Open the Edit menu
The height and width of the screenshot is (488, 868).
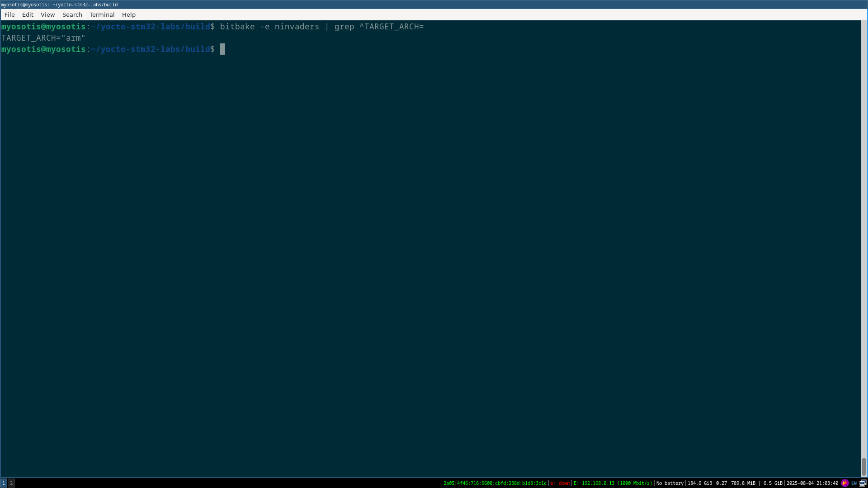click(x=28, y=14)
